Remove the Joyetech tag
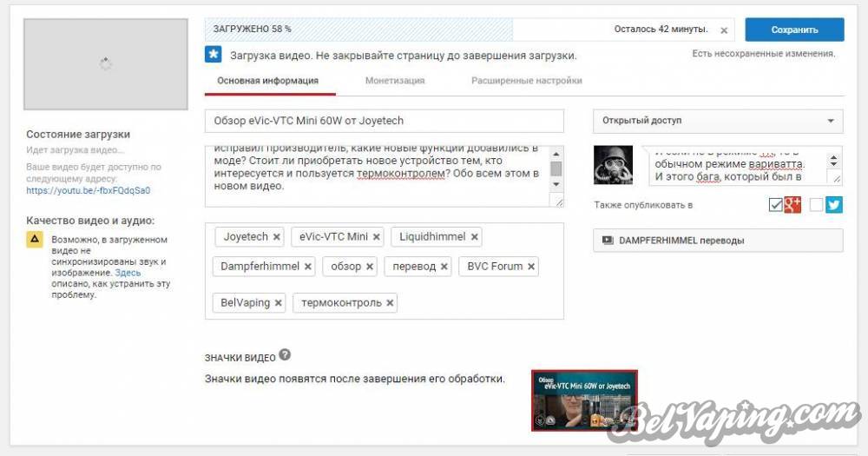Screen dimensions: 868x456 coord(276,237)
